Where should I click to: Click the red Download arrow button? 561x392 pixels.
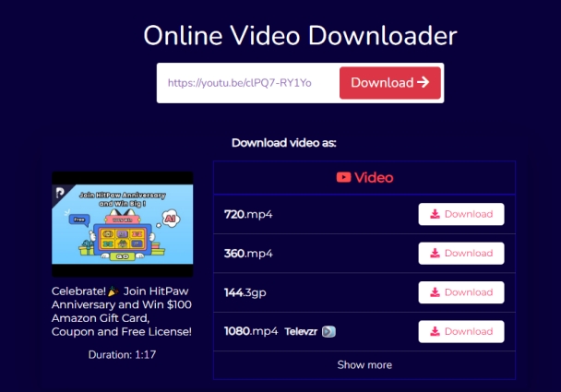390,83
